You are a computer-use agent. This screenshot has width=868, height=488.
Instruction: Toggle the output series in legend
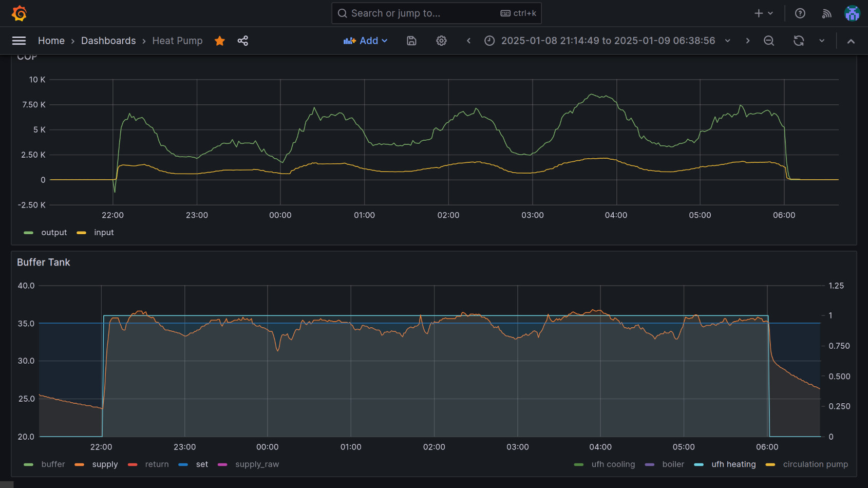[54, 233]
